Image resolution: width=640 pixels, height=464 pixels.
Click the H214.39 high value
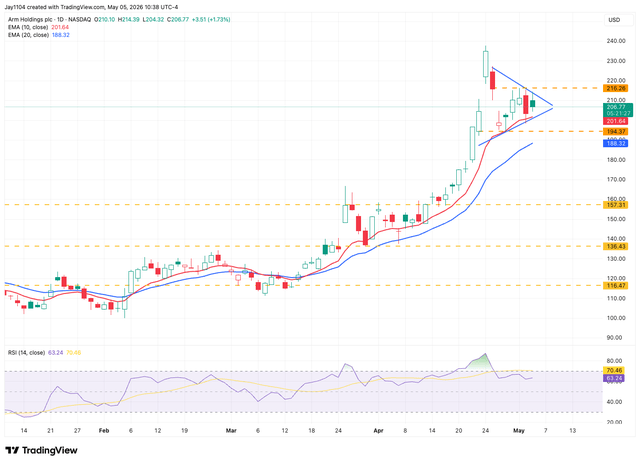click(x=129, y=20)
